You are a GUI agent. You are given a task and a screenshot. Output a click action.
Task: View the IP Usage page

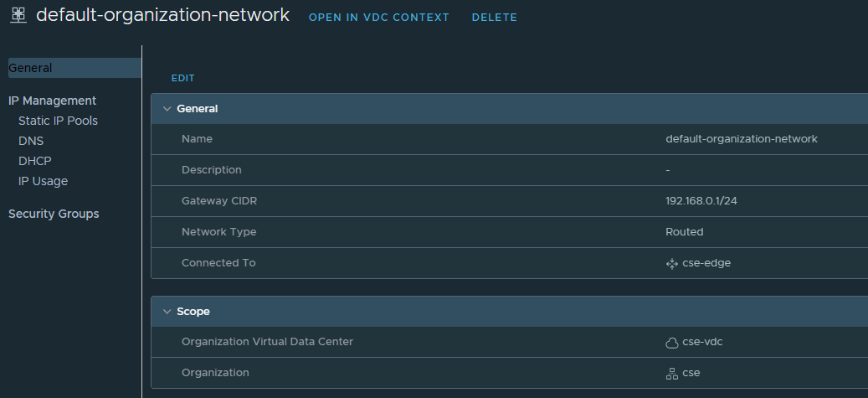(x=43, y=181)
